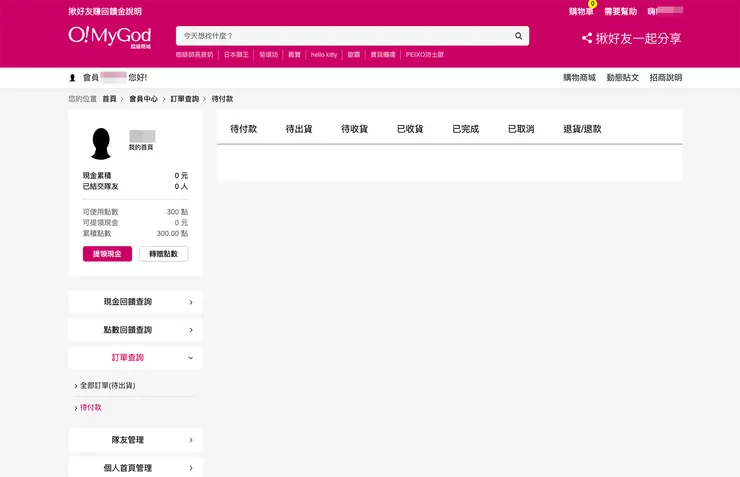Image resolution: width=740 pixels, height=477 pixels.
Task: Click the 點數回饋查詢 menu label
Action: click(128, 330)
